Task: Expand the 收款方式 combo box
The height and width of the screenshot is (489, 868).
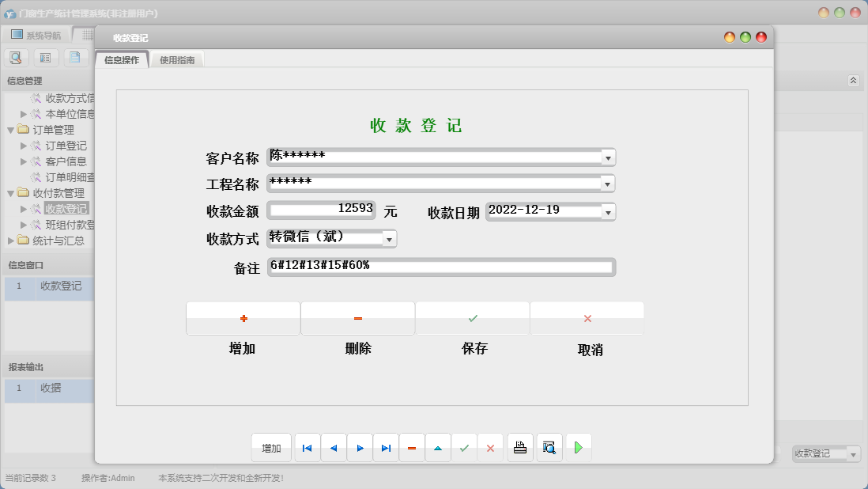Action: [388, 239]
